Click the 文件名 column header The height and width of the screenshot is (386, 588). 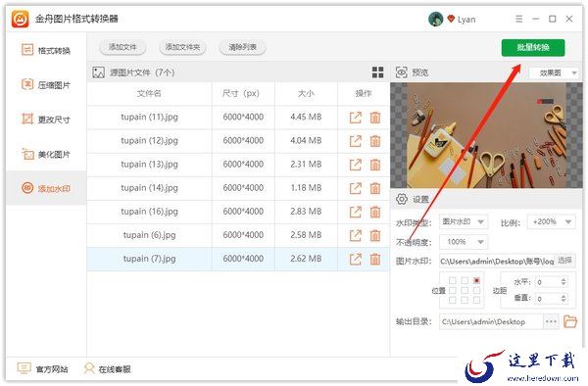point(149,93)
